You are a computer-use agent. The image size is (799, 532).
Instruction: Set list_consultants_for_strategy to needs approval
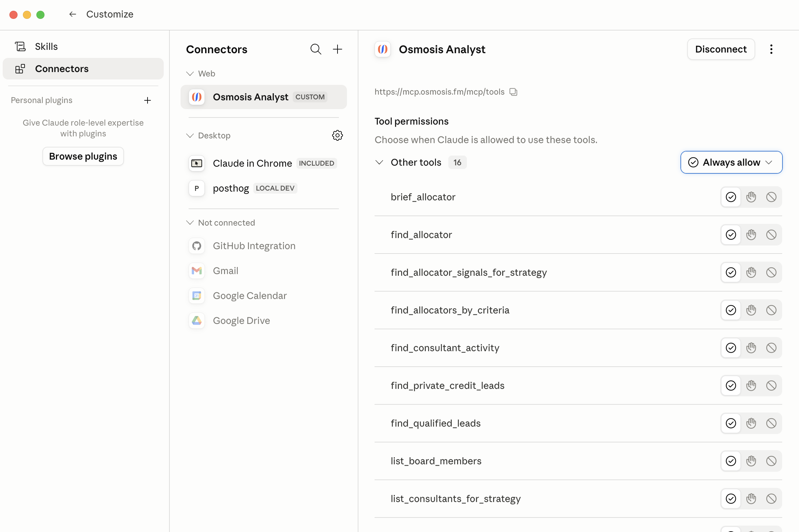[x=751, y=498]
